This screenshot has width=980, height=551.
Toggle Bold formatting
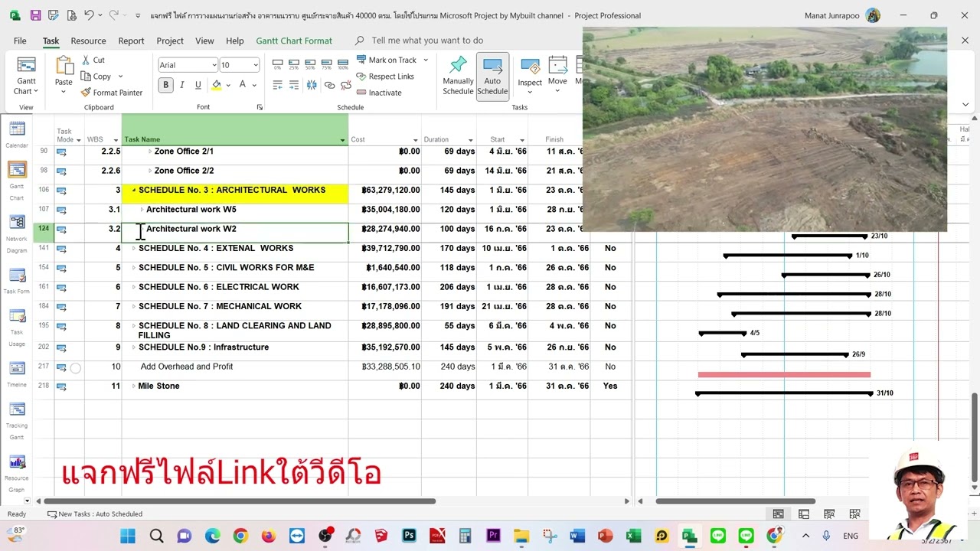165,85
